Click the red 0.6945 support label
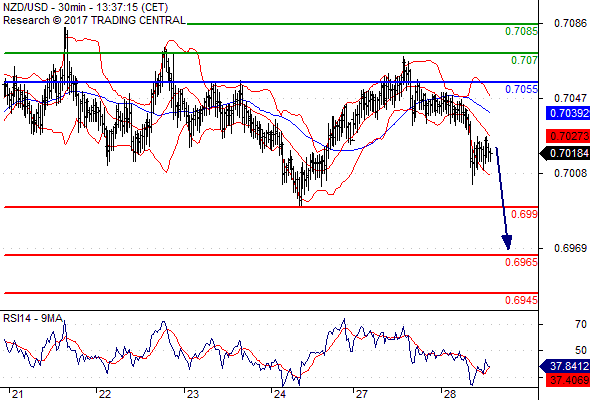The image size is (590, 400). pos(521,300)
